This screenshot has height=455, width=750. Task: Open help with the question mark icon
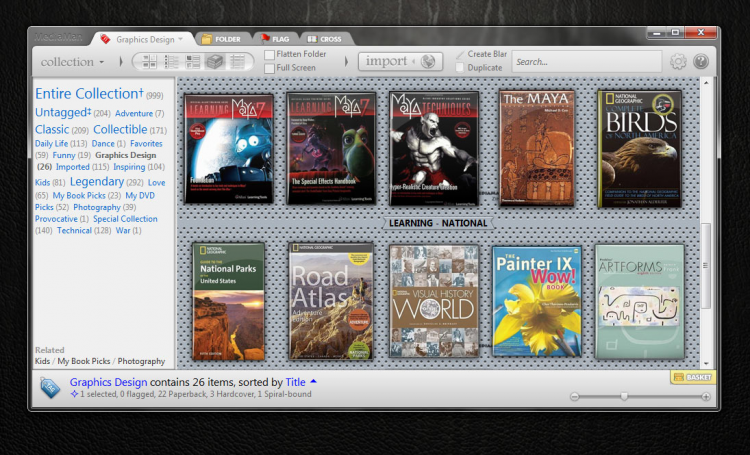701,62
